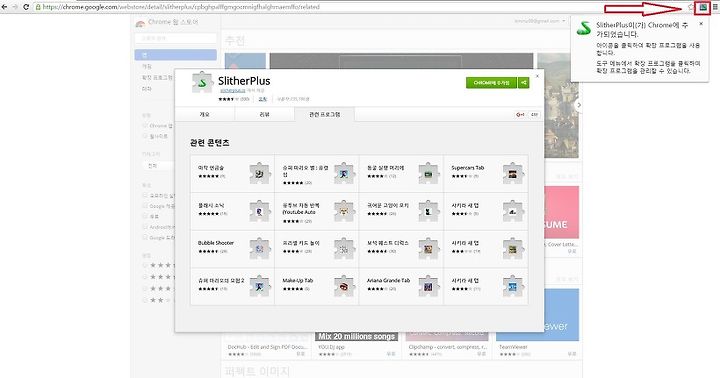
Task: Reload the page with the refresh icon
Action: point(26,7)
